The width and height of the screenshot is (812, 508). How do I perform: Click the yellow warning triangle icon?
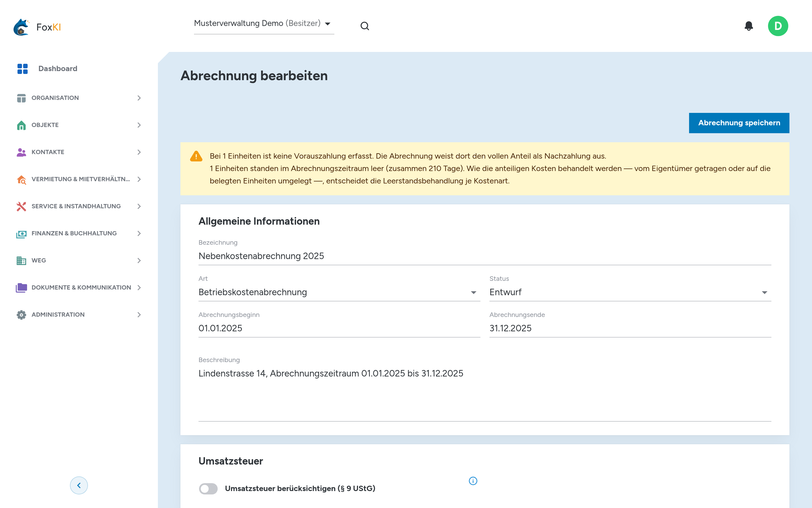(x=196, y=156)
